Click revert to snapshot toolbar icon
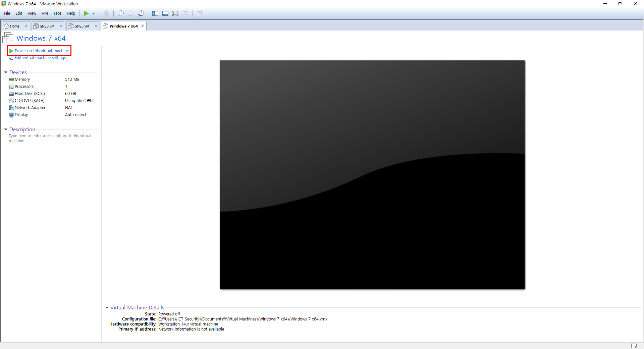The height and width of the screenshot is (349, 644). (x=131, y=13)
